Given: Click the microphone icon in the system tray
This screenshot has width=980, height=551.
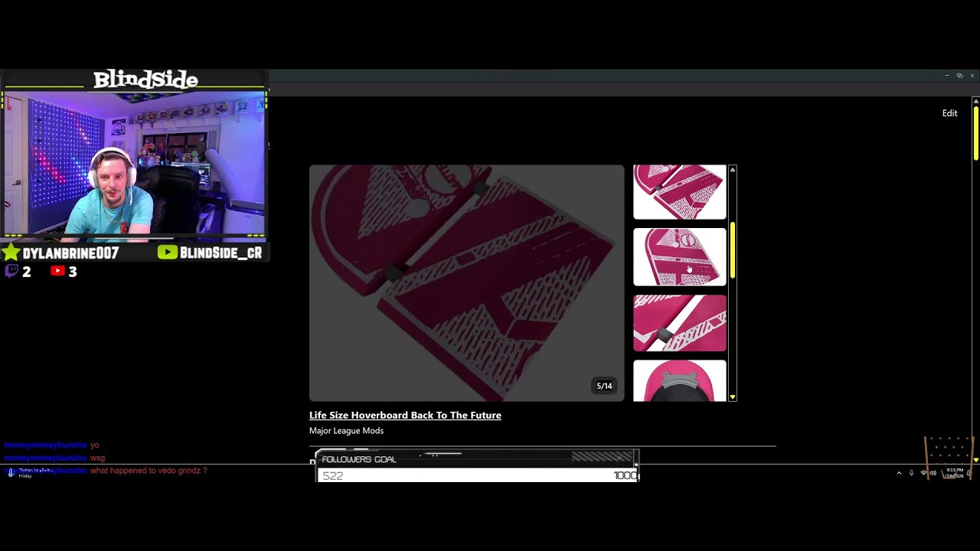Looking at the screenshot, I should 911,473.
